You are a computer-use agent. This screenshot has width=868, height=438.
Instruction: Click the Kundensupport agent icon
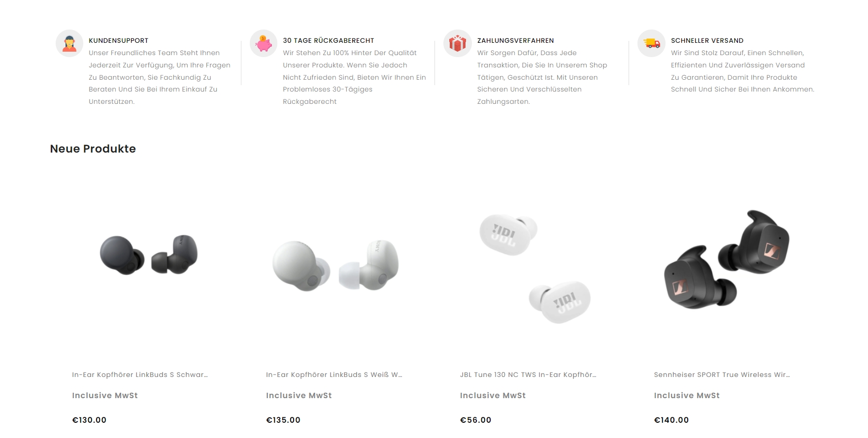point(69,43)
